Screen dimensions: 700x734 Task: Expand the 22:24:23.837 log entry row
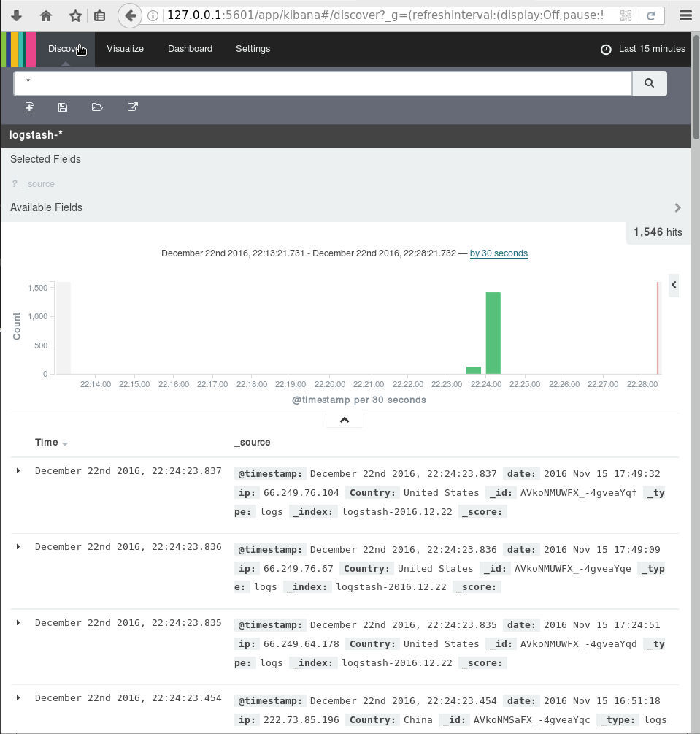18,471
